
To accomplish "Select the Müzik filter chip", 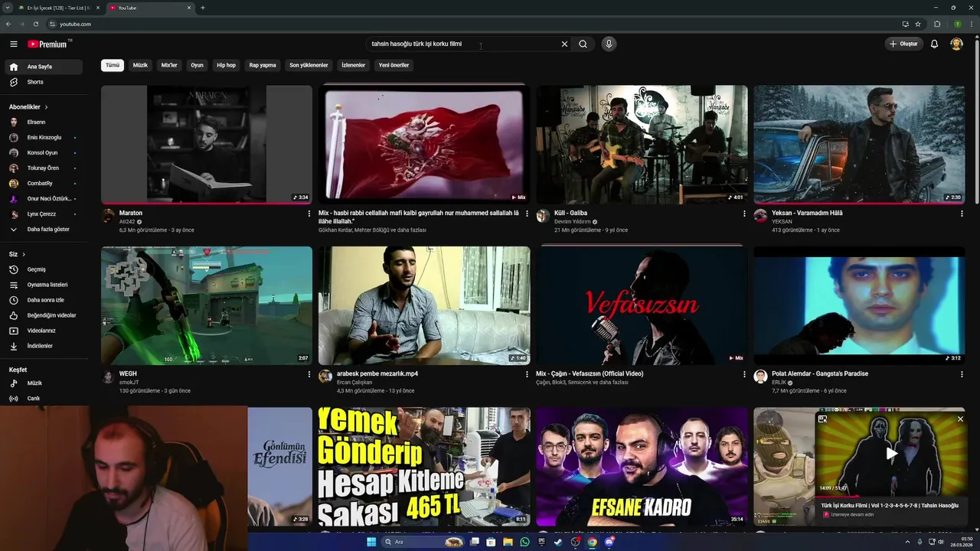I will [140, 65].
